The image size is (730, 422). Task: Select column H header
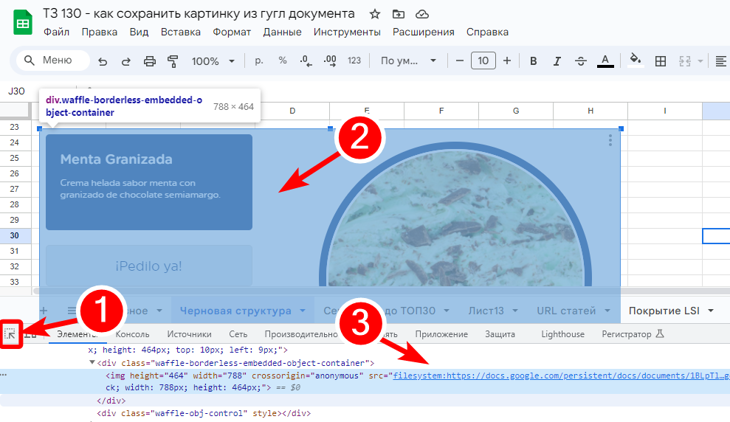pyautogui.click(x=590, y=111)
